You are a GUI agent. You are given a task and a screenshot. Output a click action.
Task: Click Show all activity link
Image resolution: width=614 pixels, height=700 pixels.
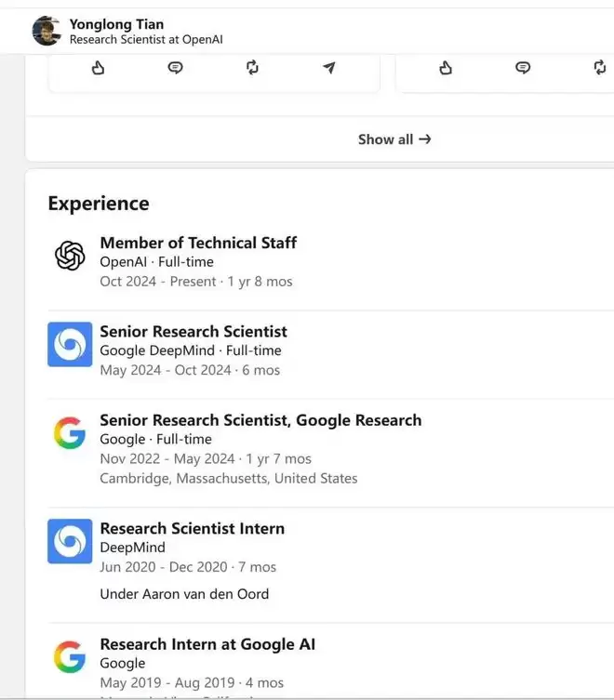coord(394,139)
